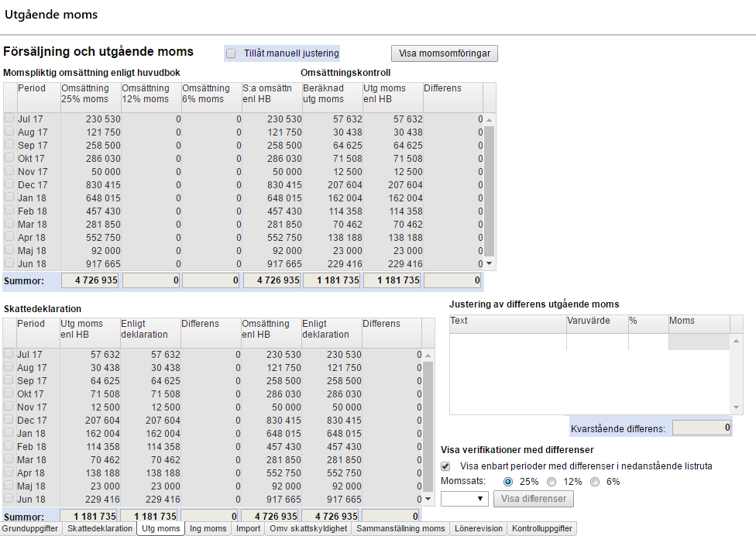Image resolution: width=756 pixels, height=536 pixels.
Task: Go to Kontrolluppgifter tab
Action: [x=542, y=528]
